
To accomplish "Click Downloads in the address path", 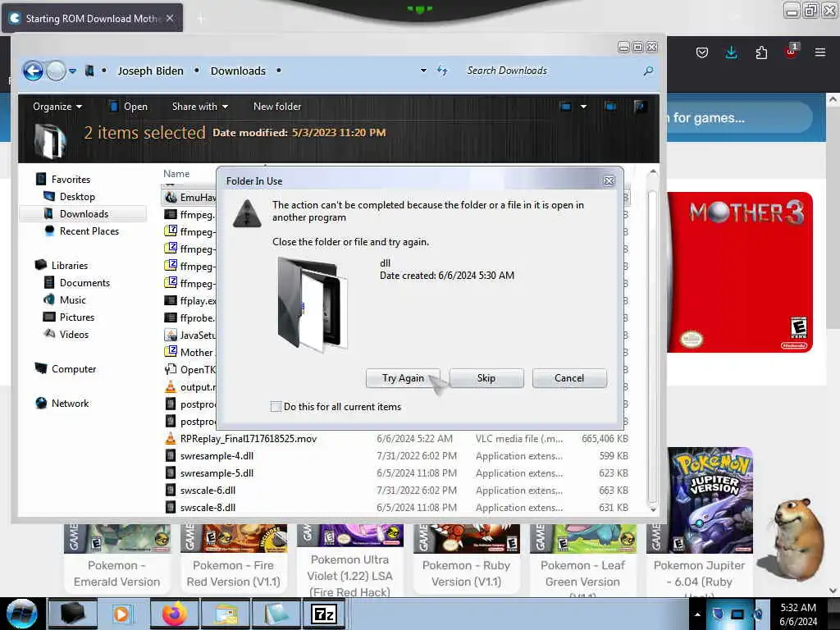I will (x=238, y=71).
